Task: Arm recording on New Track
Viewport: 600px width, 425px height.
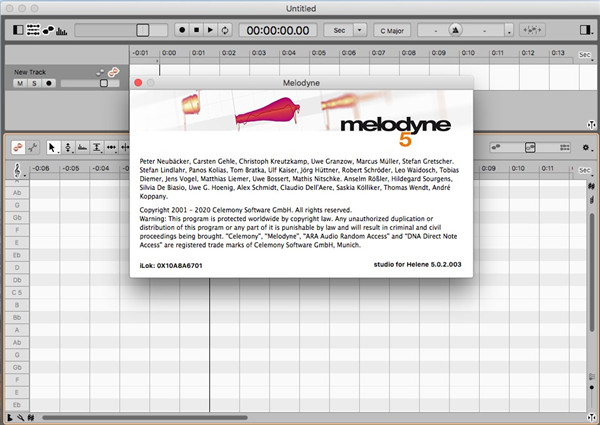Action: pos(49,83)
